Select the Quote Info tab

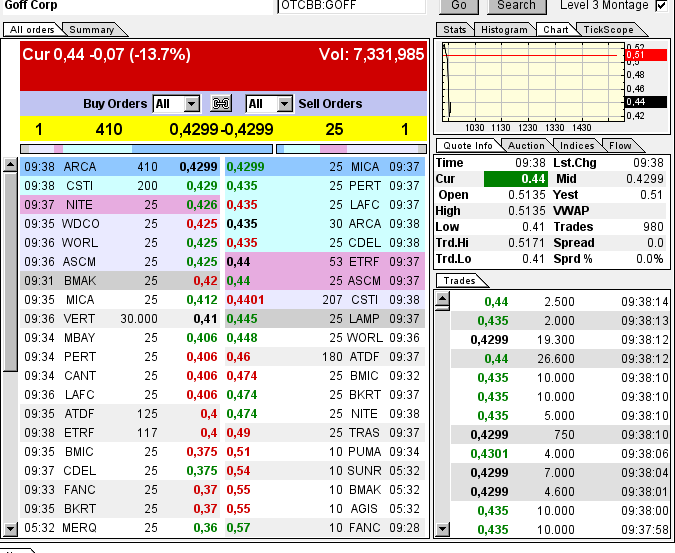[468, 145]
